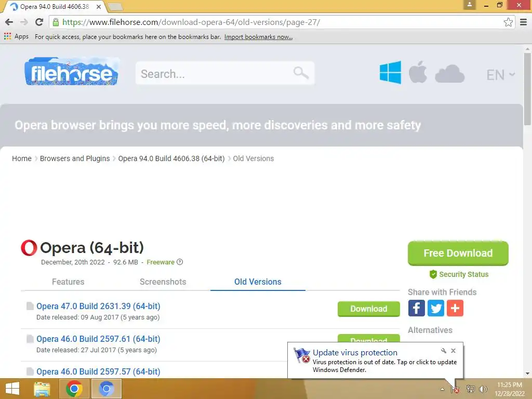Click the Chrome profile user button

(x=470, y=5)
